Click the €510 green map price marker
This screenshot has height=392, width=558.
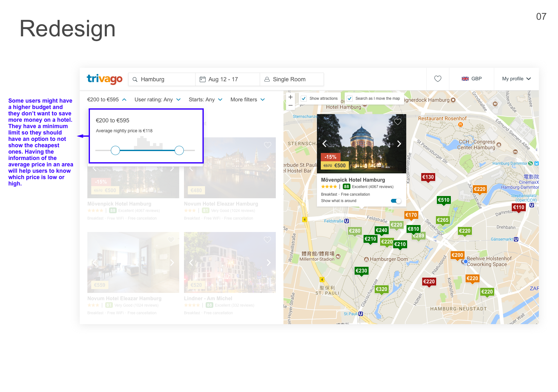click(444, 201)
